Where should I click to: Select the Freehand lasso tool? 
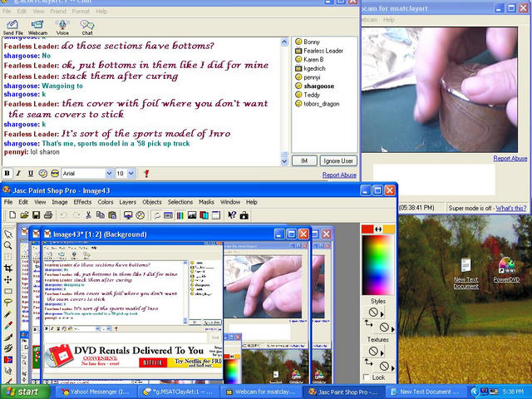coord(8,303)
